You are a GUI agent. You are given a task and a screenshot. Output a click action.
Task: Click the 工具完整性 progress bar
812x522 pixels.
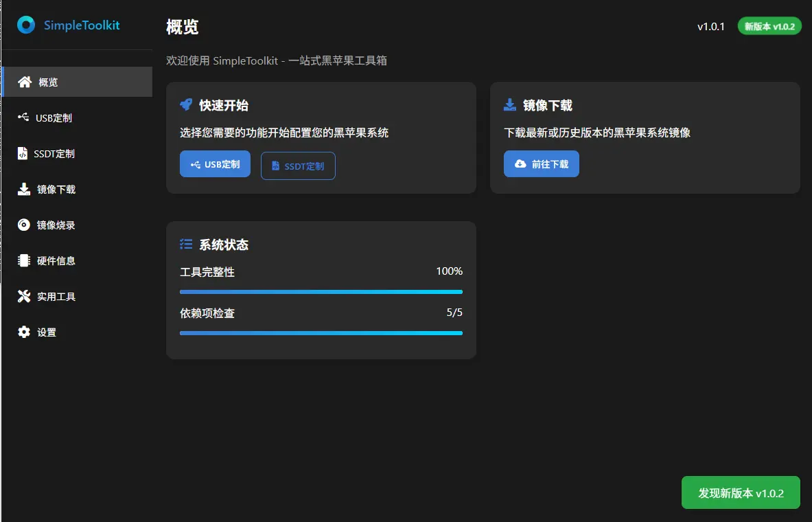pos(321,292)
